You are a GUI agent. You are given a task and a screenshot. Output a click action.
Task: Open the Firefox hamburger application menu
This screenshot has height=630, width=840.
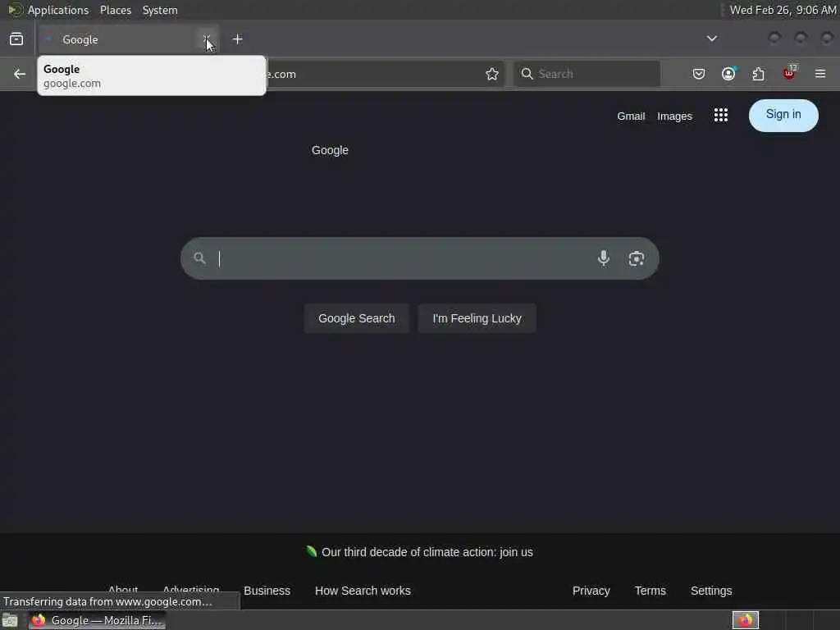point(820,74)
